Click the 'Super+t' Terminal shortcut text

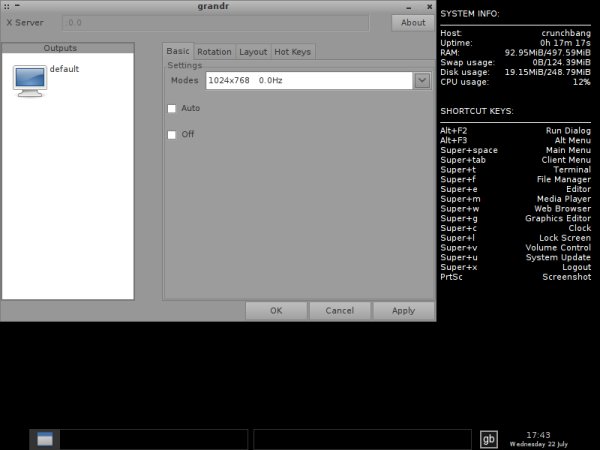(458, 170)
